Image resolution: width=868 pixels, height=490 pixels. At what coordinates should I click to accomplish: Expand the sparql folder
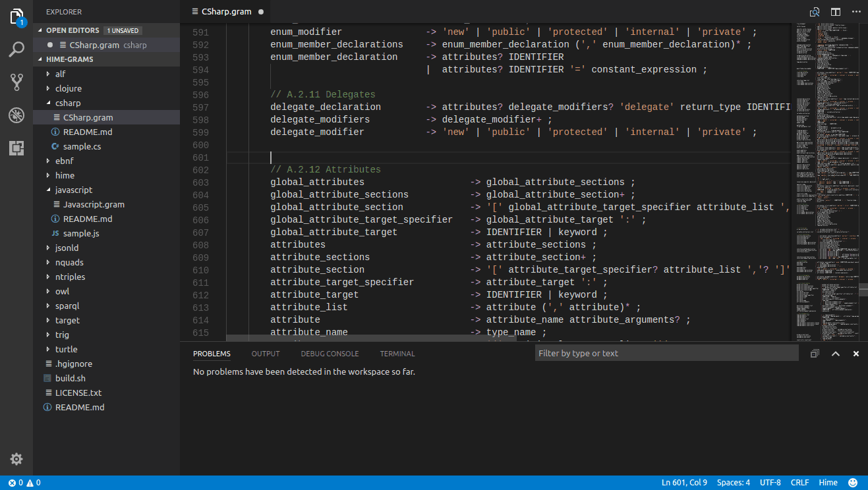tap(67, 306)
